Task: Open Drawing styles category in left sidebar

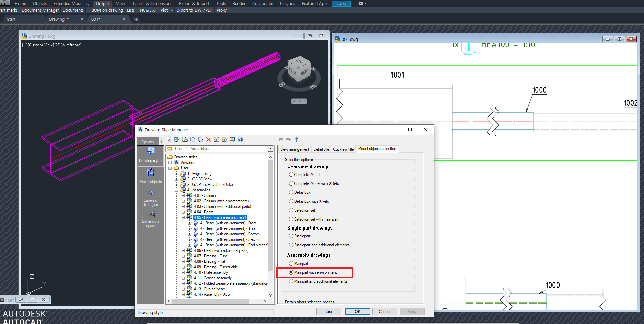Action: pyautogui.click(x=151, y=156)
